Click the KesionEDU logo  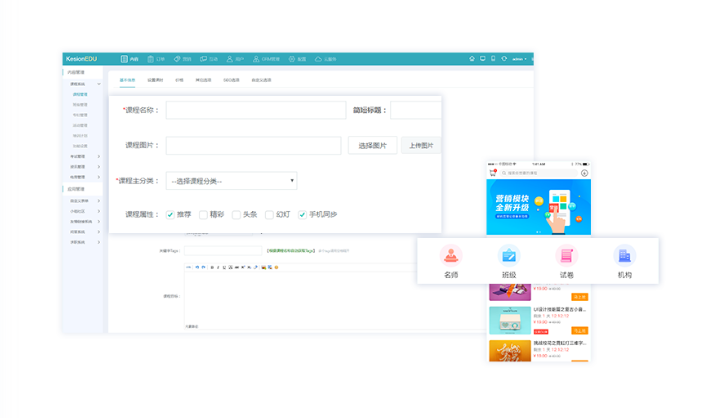81,59
